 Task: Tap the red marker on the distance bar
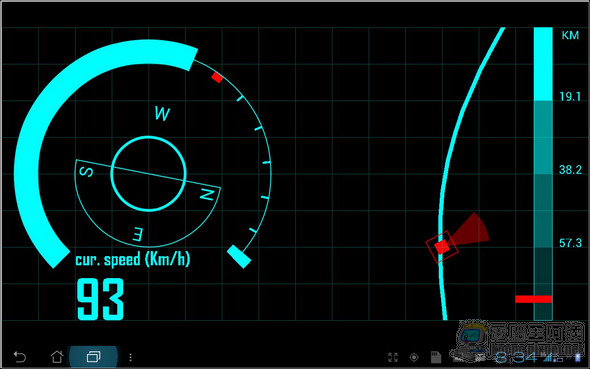[534, 299]
